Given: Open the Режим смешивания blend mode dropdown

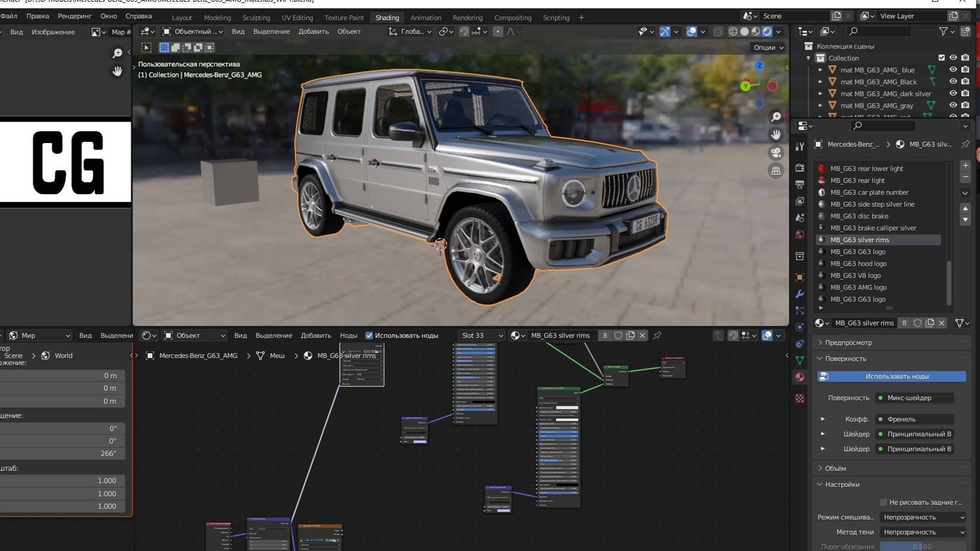Looking at the screenshot, I should [x=922, y=517].
